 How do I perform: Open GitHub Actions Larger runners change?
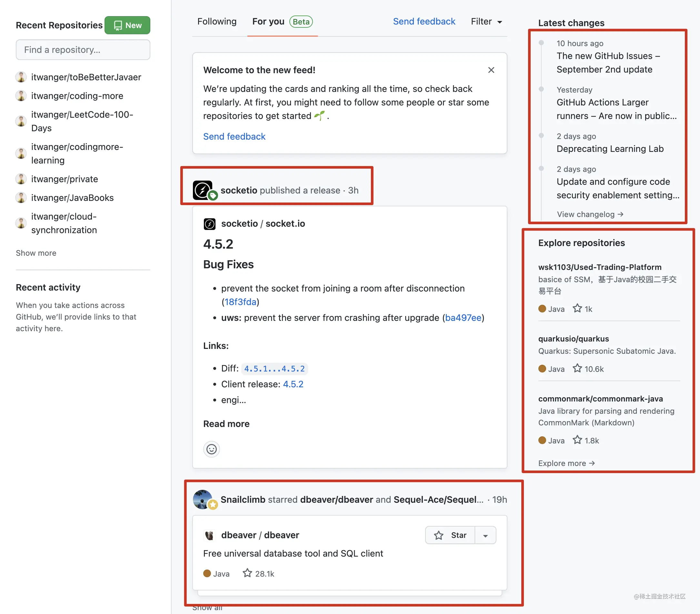pyautogui.click(x=616, y=109)
